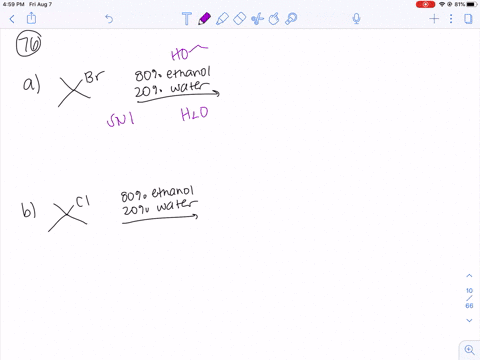
Task: Tap the battery status icon
Action: point(472,4)
